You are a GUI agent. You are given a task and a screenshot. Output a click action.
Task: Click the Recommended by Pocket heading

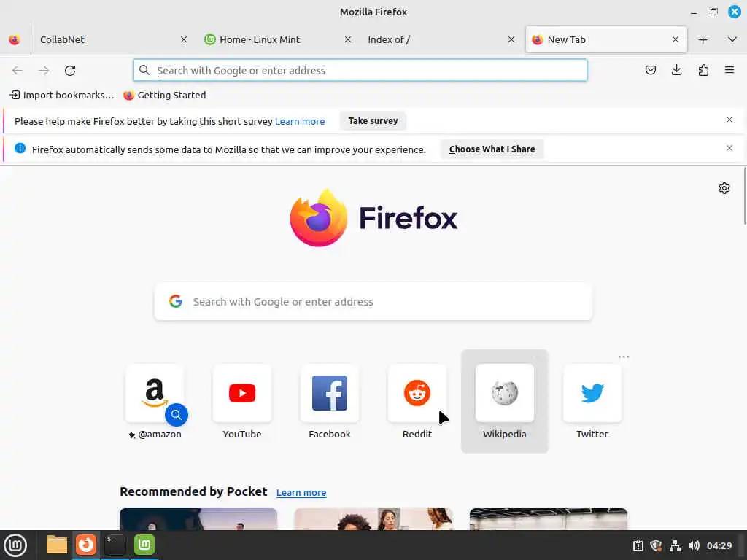coord(193,491)
